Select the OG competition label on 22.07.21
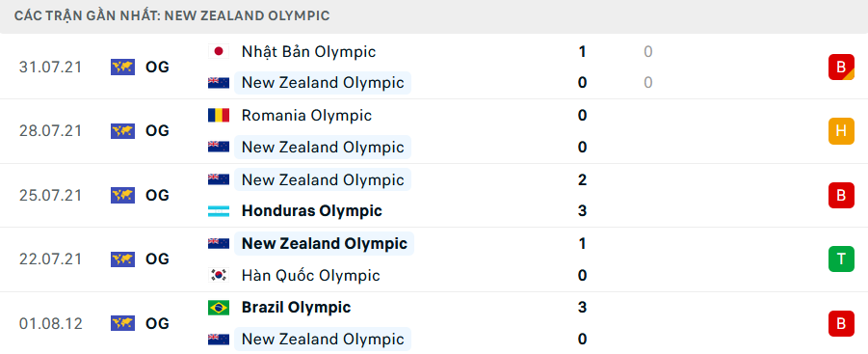This screenshot has height=354, width=868. point(157,259)
